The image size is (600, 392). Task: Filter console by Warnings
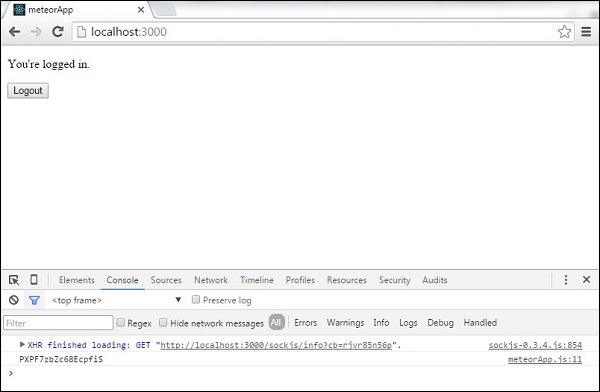point(345,323)
